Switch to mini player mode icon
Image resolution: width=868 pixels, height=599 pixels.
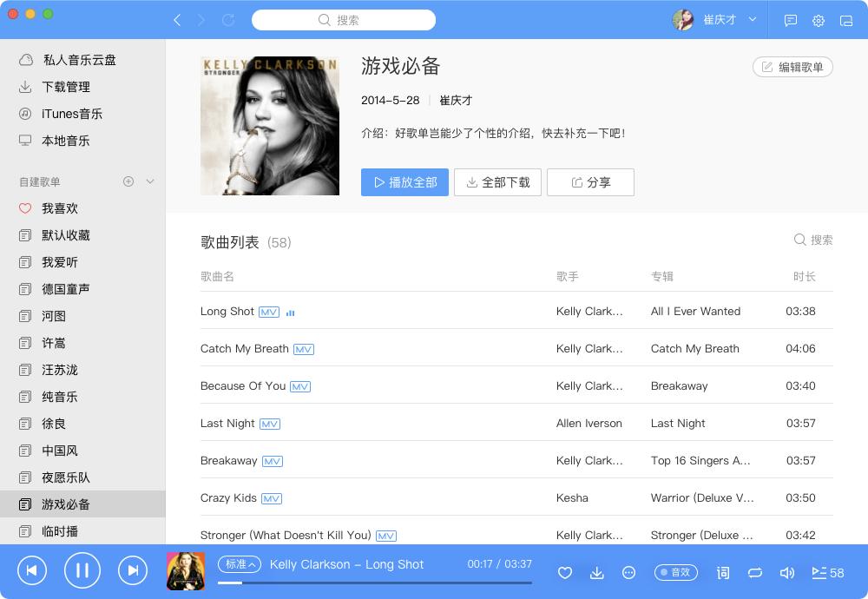point(845,21)
